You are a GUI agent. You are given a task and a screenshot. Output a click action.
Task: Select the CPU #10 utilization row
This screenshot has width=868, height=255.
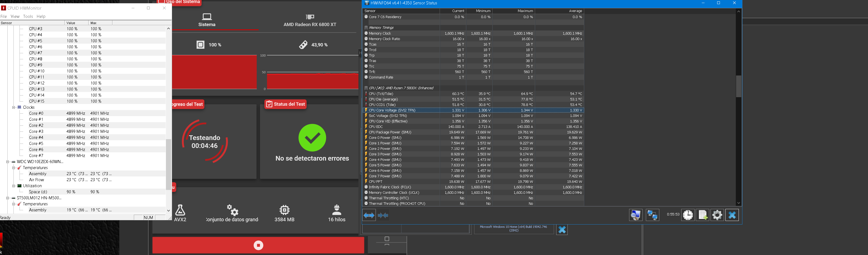click(83, 71)
